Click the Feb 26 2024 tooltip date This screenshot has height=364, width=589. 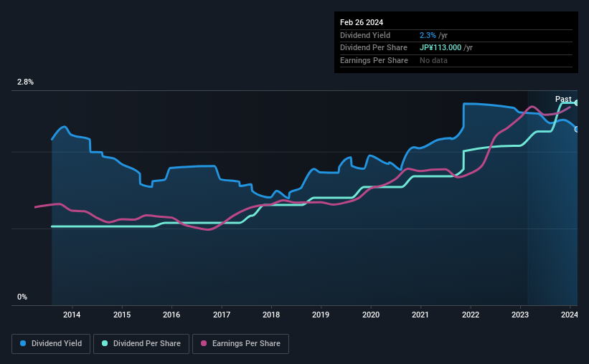click(x=362, y=22)
